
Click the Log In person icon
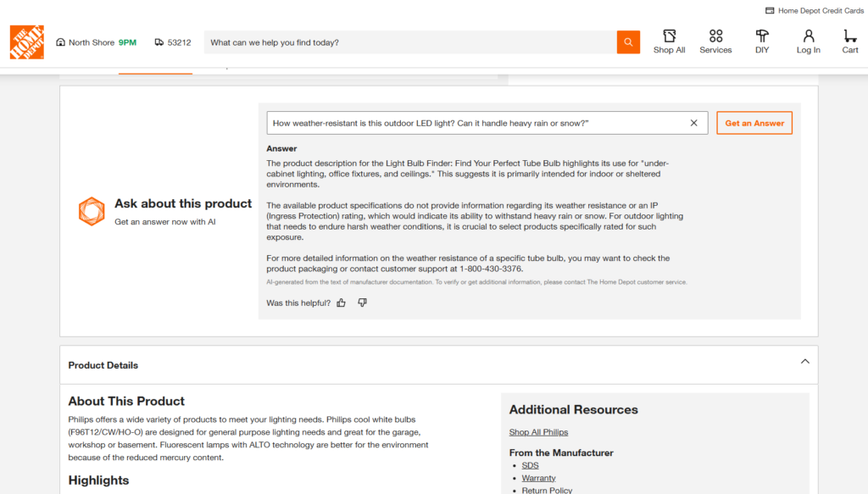(x=808, y=36)
